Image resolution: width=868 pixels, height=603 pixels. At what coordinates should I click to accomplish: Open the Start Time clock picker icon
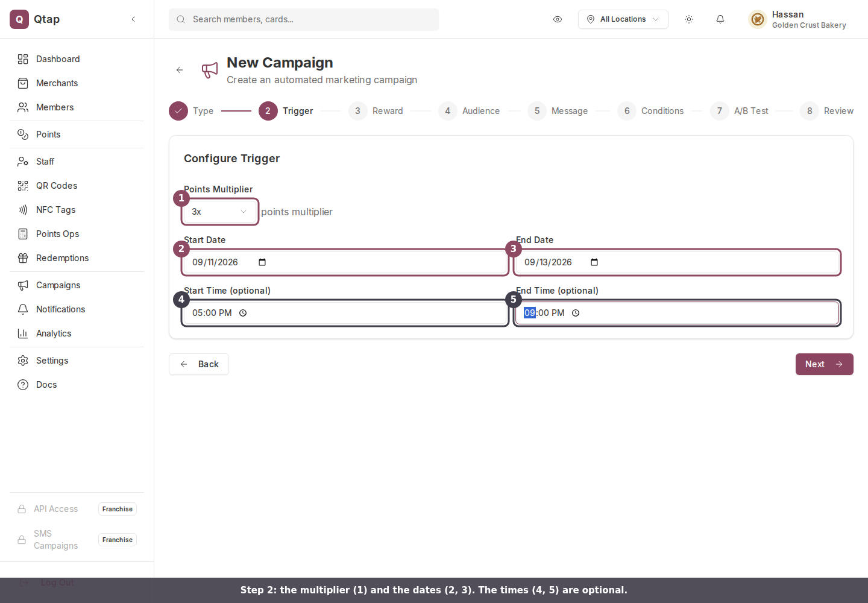pyautogui.click(x=243, y=313)
